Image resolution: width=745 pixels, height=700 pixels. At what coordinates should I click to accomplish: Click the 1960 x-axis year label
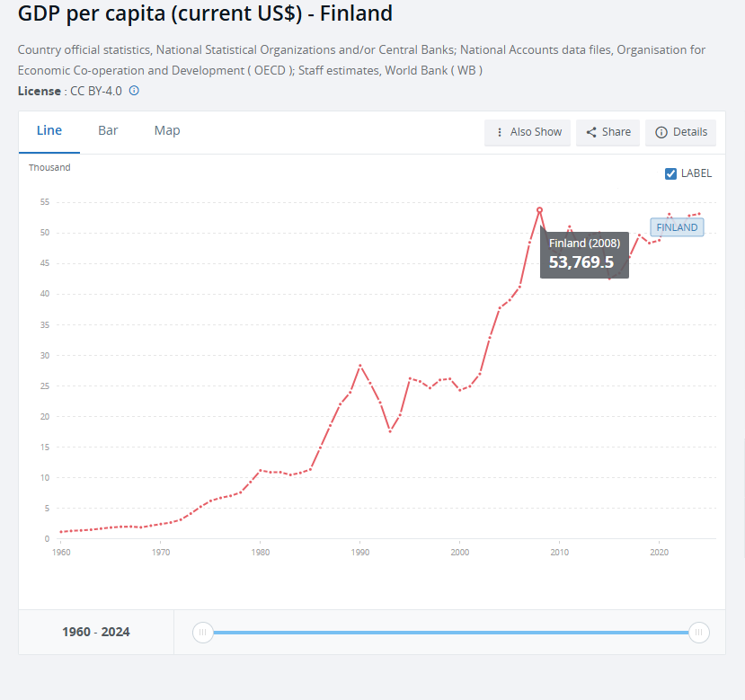(x=61, y=553)
